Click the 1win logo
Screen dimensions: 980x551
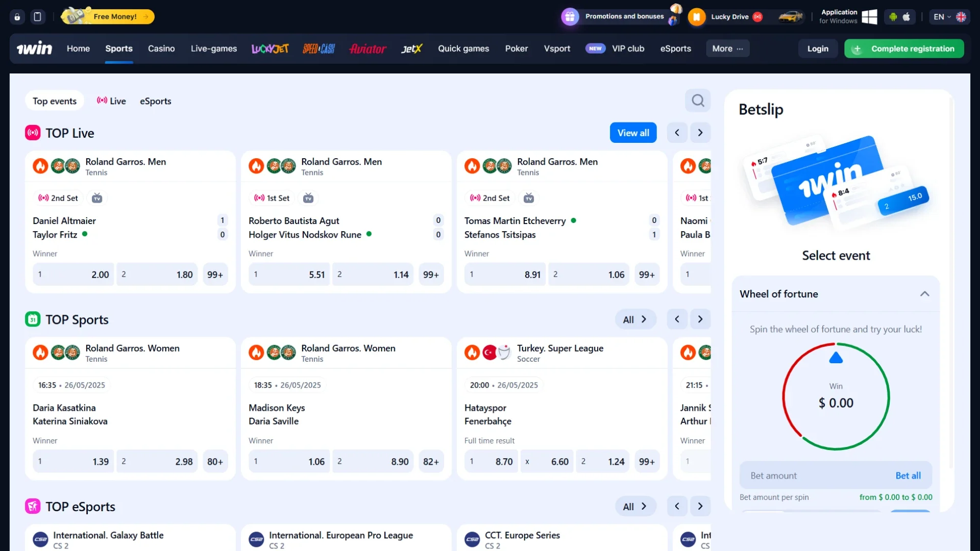34,48
